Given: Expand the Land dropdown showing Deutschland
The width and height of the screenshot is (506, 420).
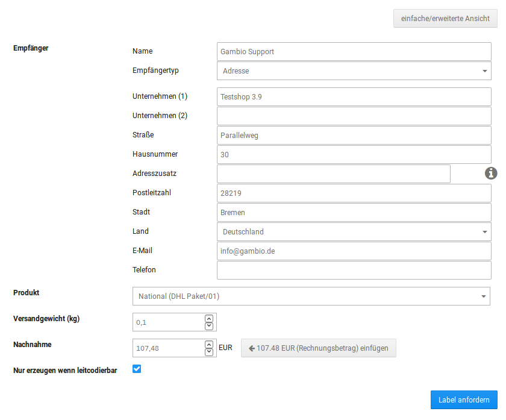Looking at the screenshot, I should [354, 231].
